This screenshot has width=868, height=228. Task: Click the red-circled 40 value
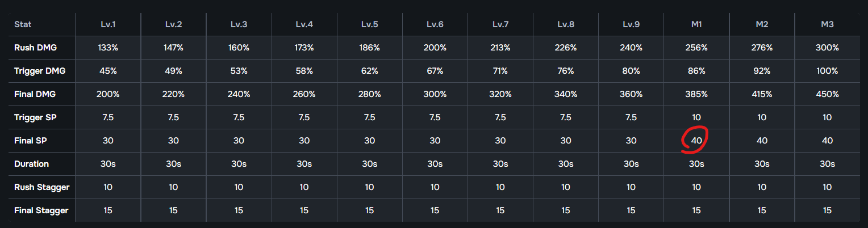[696, 141]
